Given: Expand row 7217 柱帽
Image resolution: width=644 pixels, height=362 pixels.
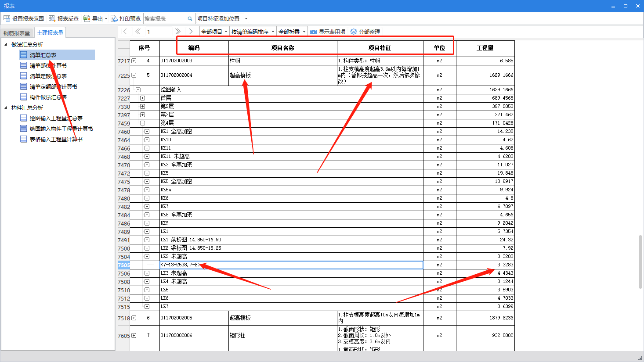Looking at the screenshot, I should click(x=134, y=61).
